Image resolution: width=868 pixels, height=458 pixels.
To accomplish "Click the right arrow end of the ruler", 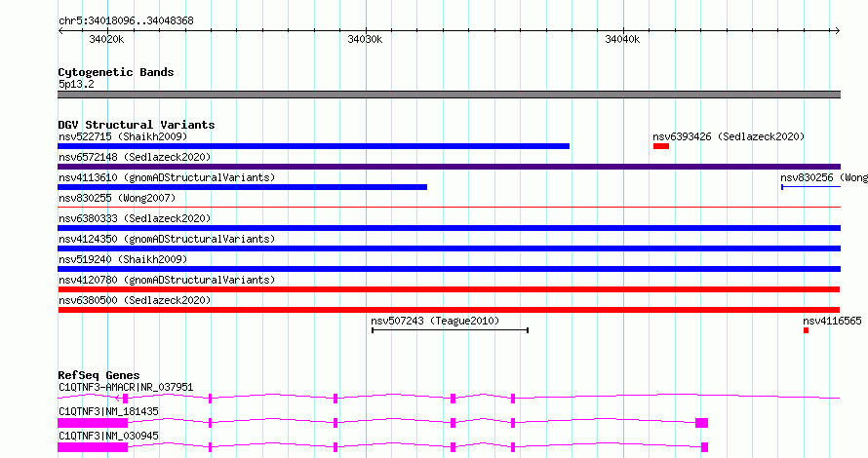I will [x=838, y=31].
